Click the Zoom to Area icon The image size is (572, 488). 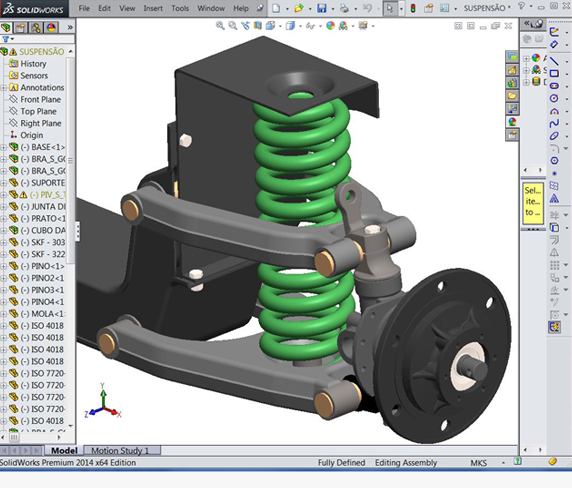(x=232, y=26)
